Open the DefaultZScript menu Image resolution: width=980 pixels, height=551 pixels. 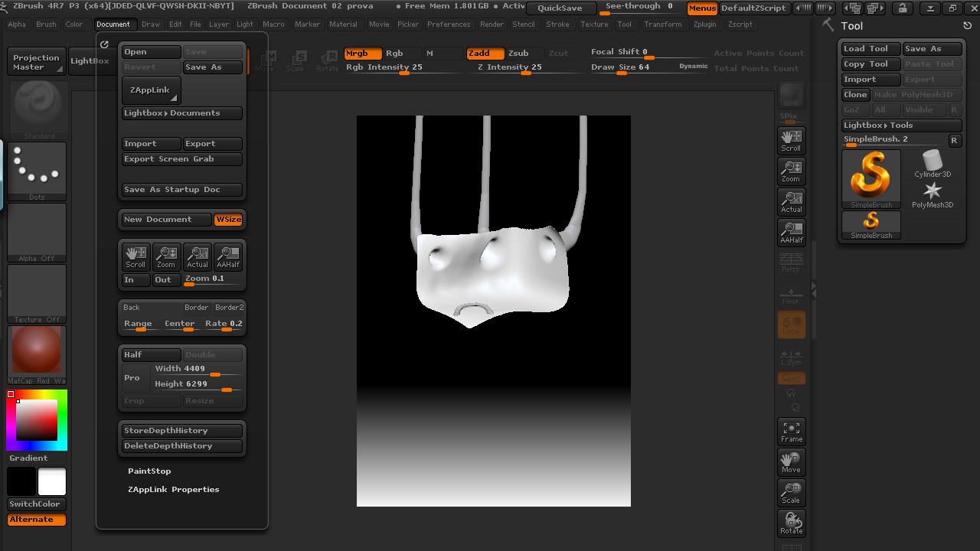(x=753, y=8)
